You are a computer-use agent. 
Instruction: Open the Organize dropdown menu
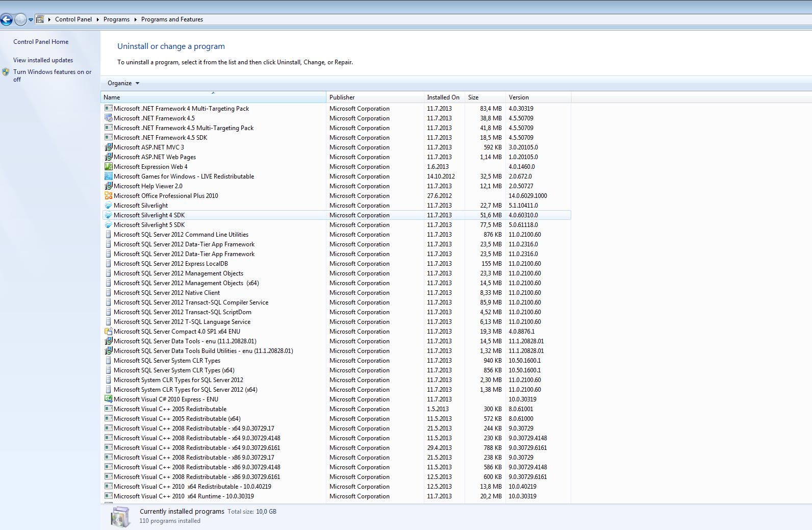tap(123, 83)
